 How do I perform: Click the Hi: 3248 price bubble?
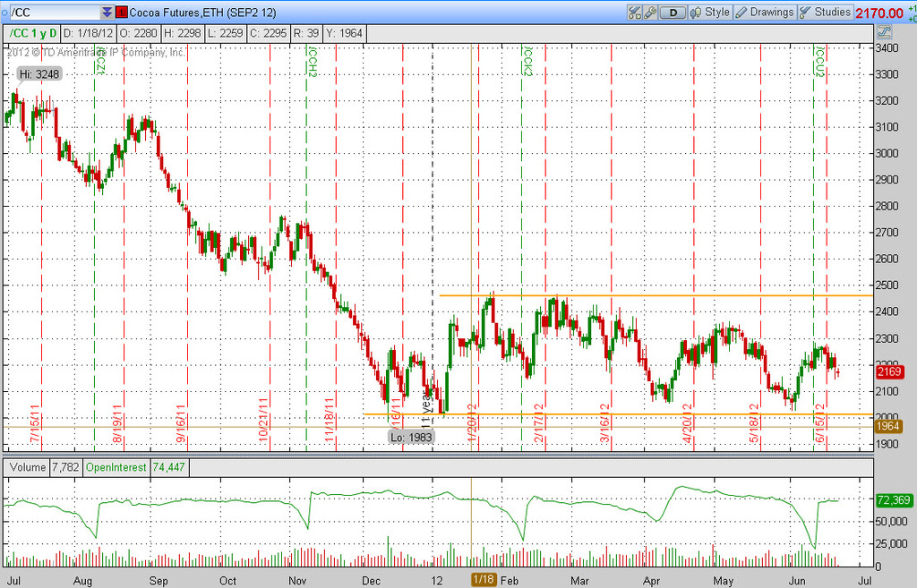tap(39, 74)
